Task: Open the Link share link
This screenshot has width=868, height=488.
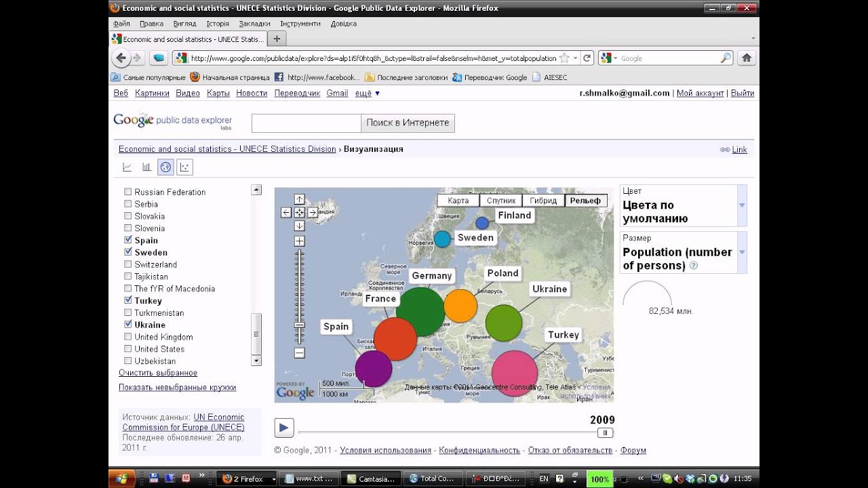Action: point(739,150)
